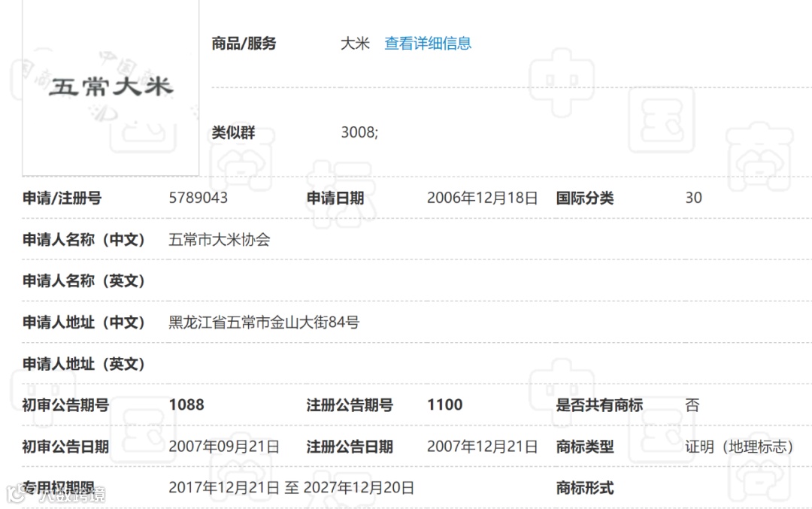Image resolution: width=812 pixels, height=509 pixels.
Task: Click the 五常大米 trademark image
Action: (x=111, y=87)
